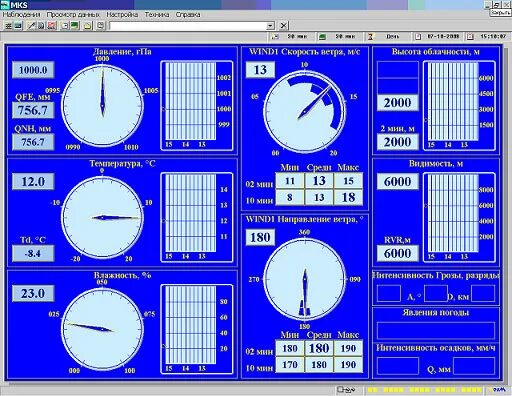This screenshot has width=512, height=396.
Task: Open the Настройка menu
Action: pos(122,15)
